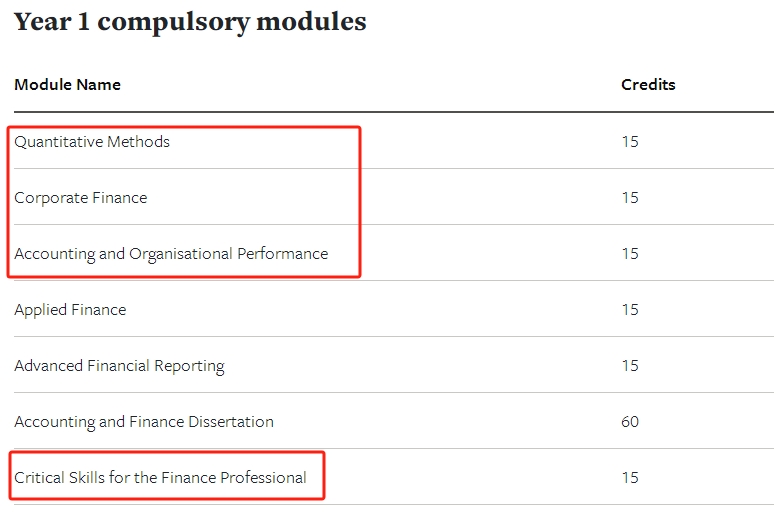Select credits value for Accounting and Organisational Performance
This screenshot has width=779, height=512.
tap(630, 254)
